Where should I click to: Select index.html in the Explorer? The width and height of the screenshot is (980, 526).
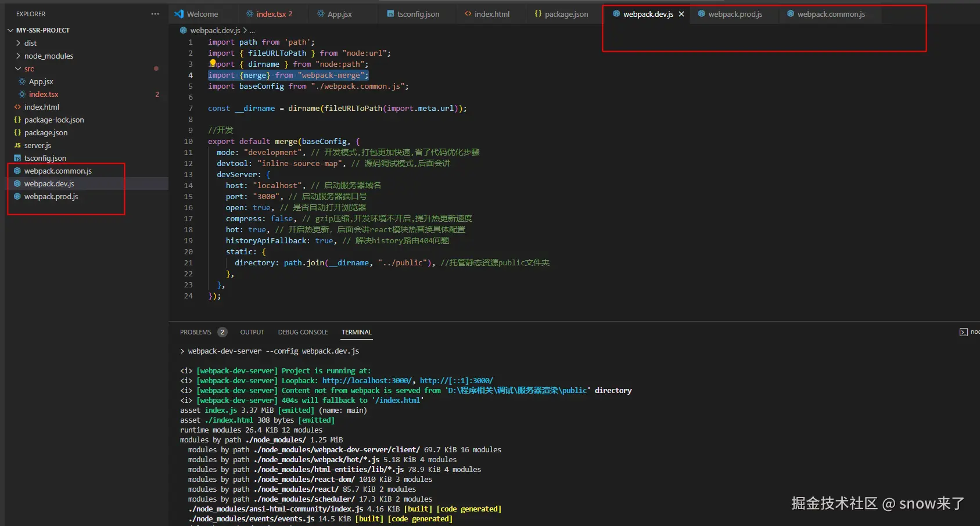pos(41,107)
